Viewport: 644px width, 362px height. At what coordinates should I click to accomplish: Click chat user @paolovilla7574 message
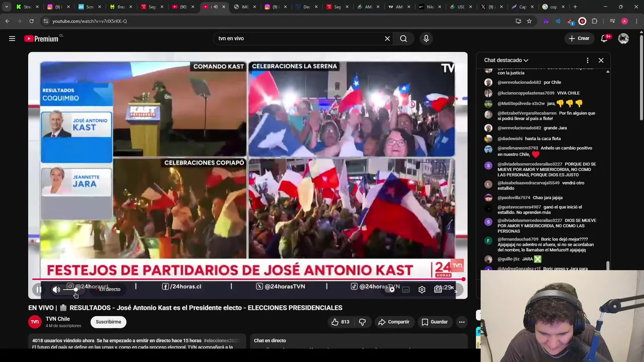pyautogui.click(x=530, y=198)
